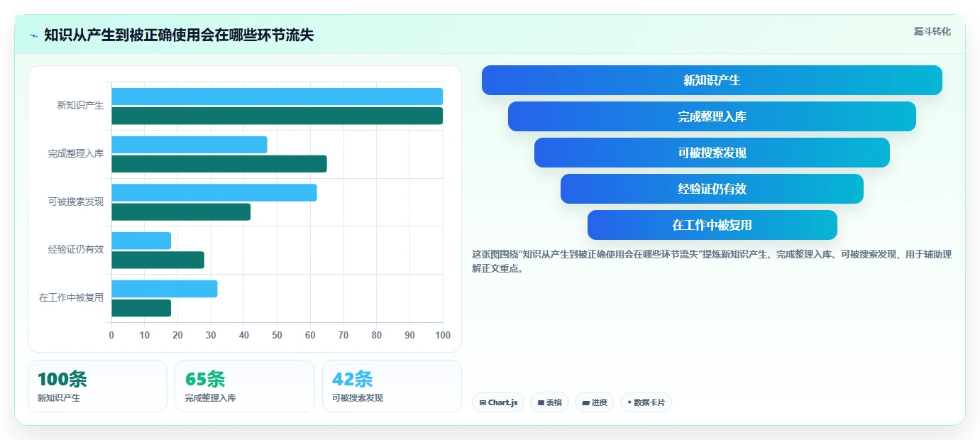Click the x-axis tick label 60
The width and height of the screenshot is (980, 440).
[x=310, y=335]
